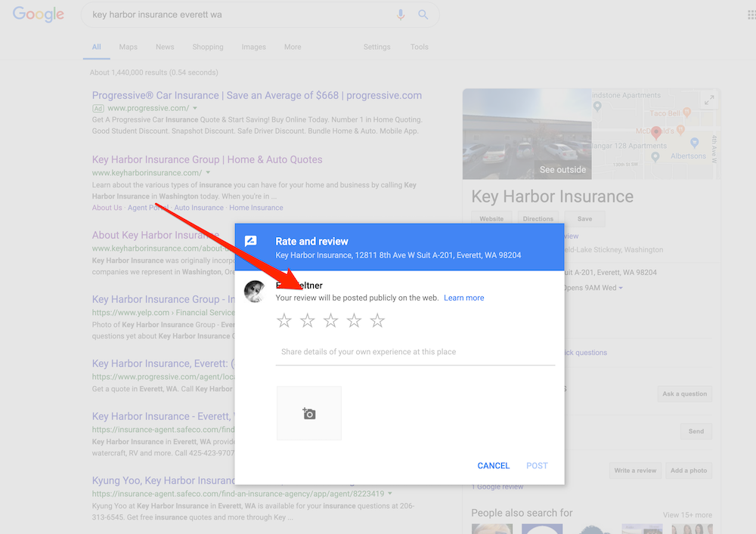Expand the Kyung Yoo result URL dropdown
The height and width of the screenshot is (534, 756).
[x=390, y=493]
